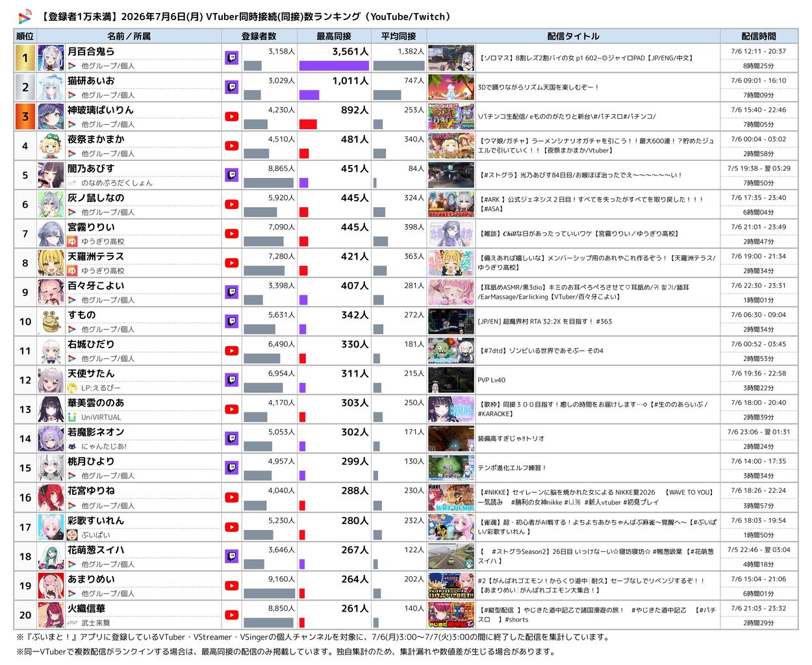Open the Twitch icon beside 百々牙こよい

tap(231, 292)
